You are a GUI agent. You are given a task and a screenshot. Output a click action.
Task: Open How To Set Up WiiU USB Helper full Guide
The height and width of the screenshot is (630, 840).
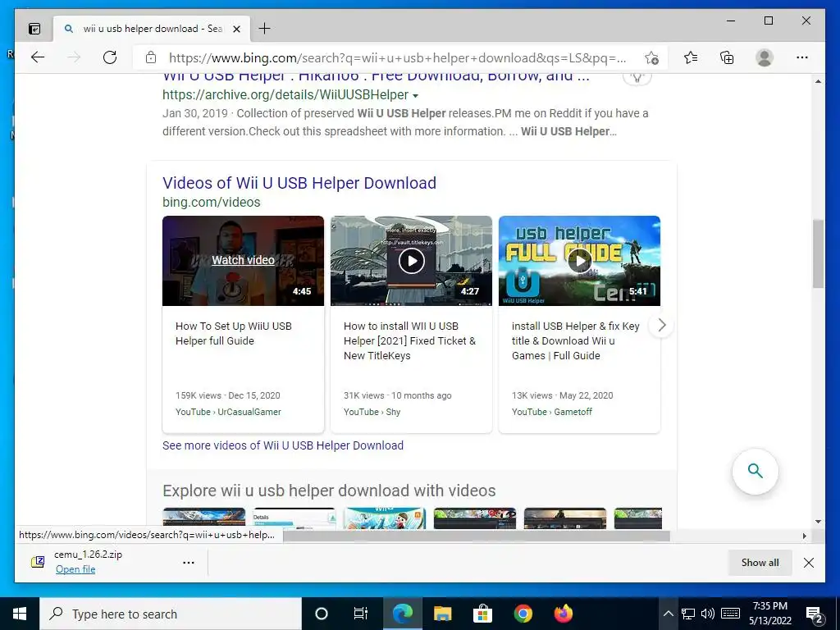[234, 333]
